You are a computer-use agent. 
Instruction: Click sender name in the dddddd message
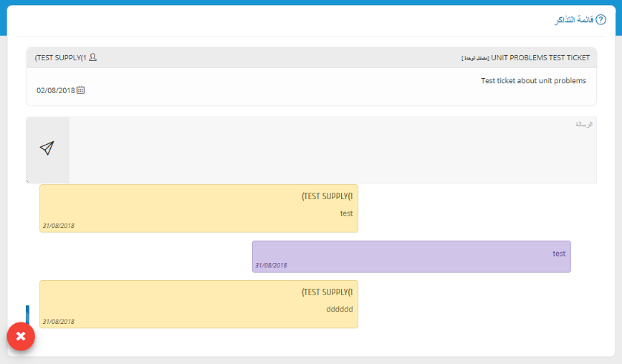327,292
